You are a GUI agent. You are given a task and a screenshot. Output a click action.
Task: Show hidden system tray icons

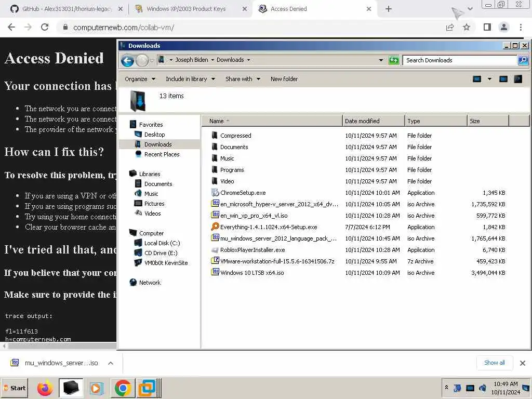tap(446, 388)
